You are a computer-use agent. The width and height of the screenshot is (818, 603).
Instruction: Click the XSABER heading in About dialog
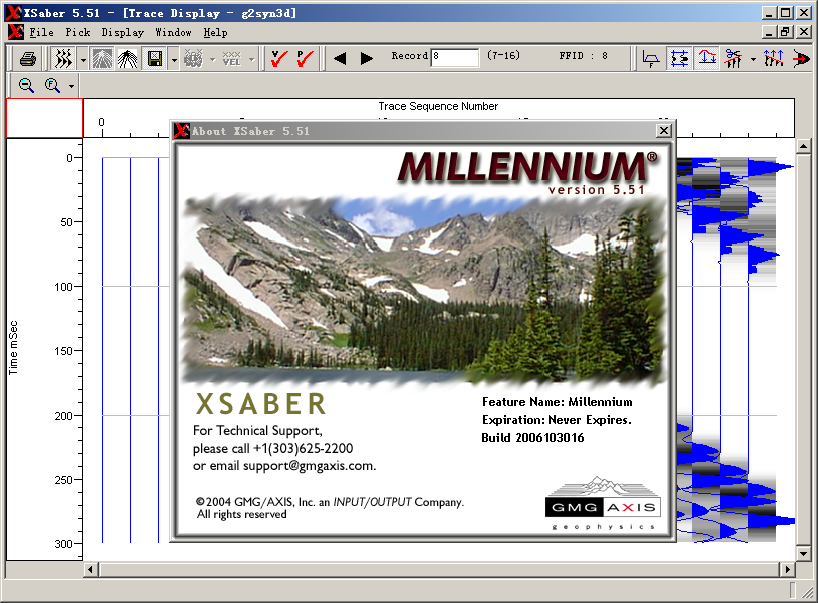click(x=261, y=404)
